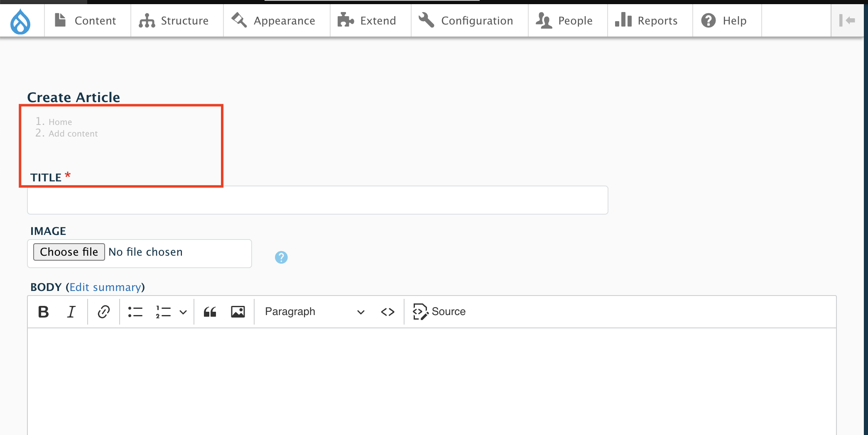The width and height of the screenshot is (868, 435).
Task: Click the Home breadcrumb link
Action: [60, 122]
